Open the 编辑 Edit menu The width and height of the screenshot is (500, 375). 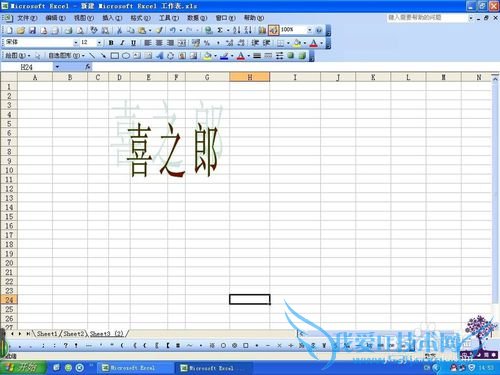[55, 18]
